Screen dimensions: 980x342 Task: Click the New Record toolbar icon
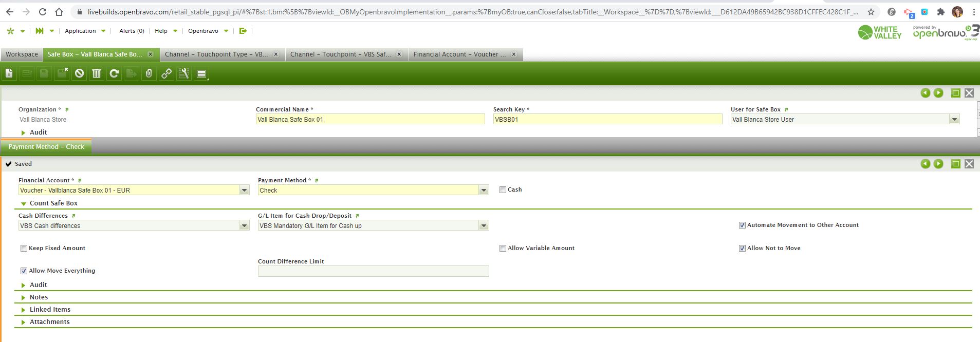pyautogui.click(x=9, y=74)
